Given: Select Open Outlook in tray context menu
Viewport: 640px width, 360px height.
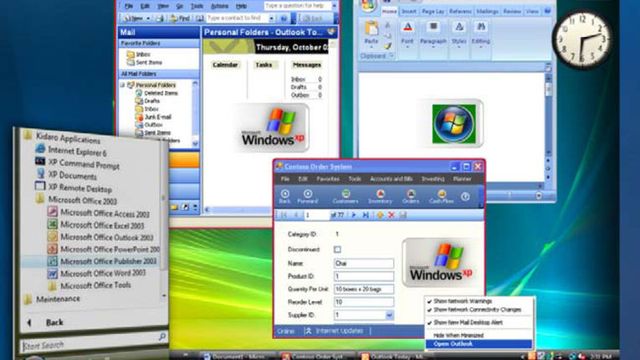Looking at the screenshot, I should click(479, 344).
